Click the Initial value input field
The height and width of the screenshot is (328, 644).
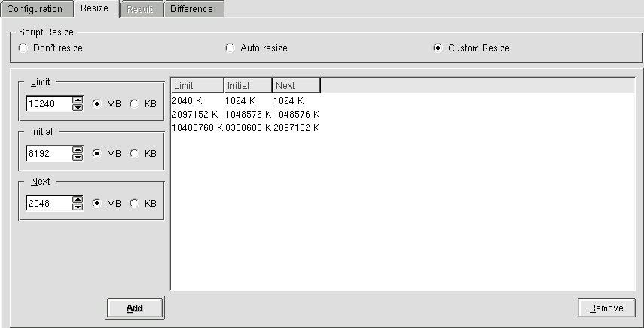47,154
